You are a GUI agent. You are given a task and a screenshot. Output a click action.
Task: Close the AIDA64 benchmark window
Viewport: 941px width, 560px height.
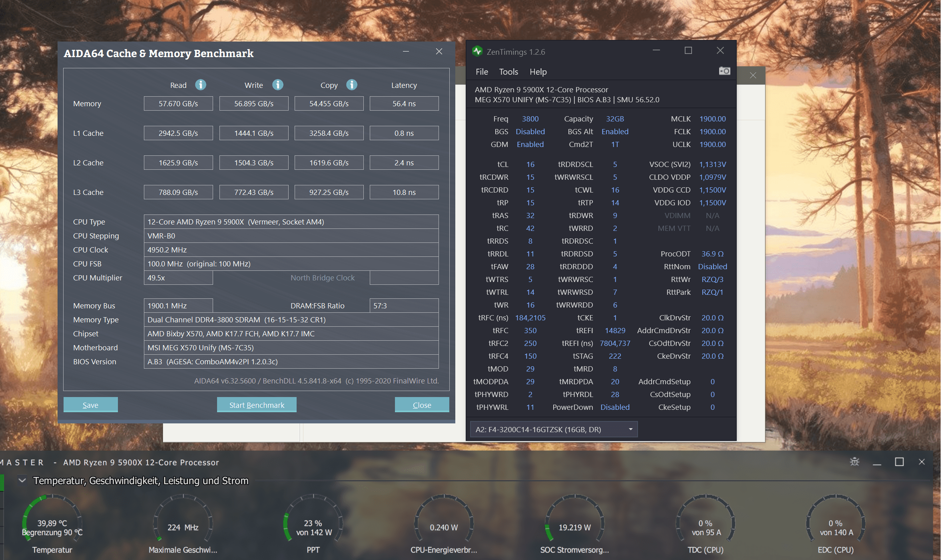pos(439,52)
